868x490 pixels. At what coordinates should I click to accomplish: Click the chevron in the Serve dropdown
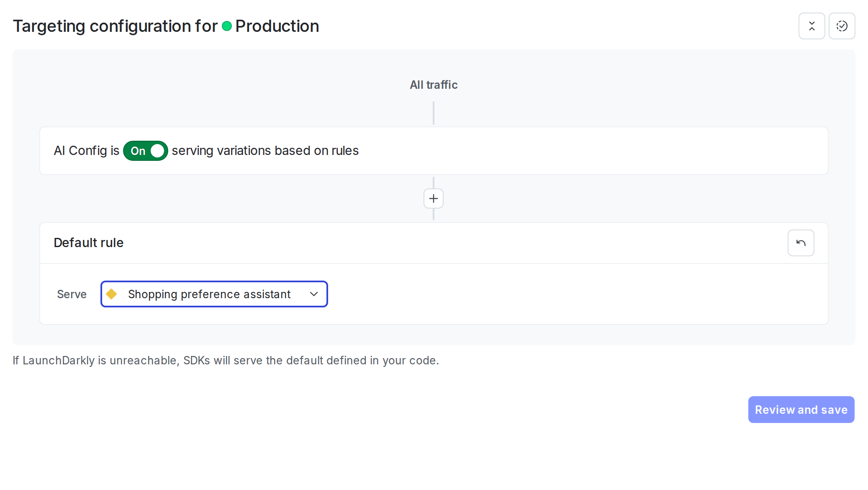click(x=313, y=294)
